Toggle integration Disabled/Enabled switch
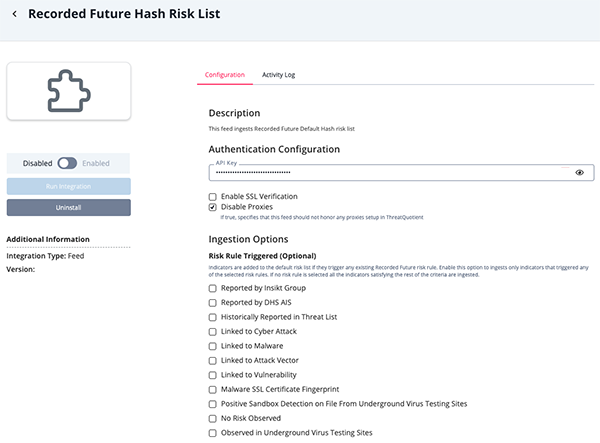Viewport: 600px width, 443px height. (68, 163)
